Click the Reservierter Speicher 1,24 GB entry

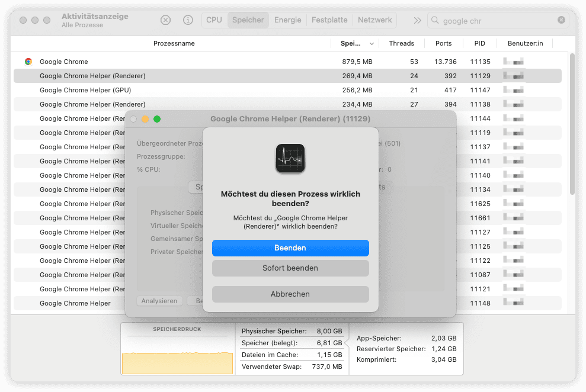[x=406, y=349]
